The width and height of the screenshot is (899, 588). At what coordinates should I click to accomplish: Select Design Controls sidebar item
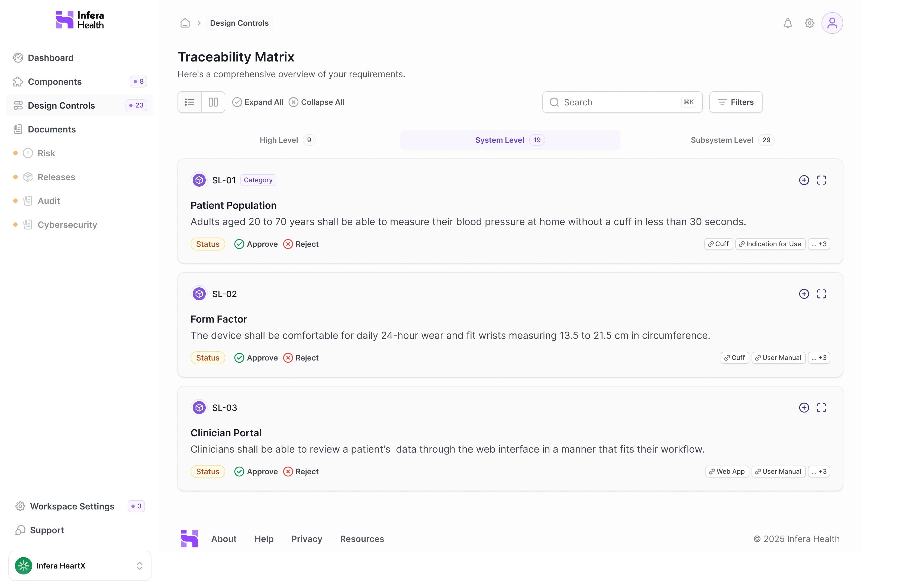pyautogui.click(x=80, y=105)
